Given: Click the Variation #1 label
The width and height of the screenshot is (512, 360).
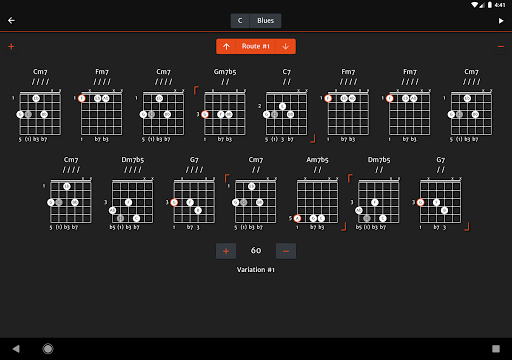Looking at the screenshot, I should point(256,269).
